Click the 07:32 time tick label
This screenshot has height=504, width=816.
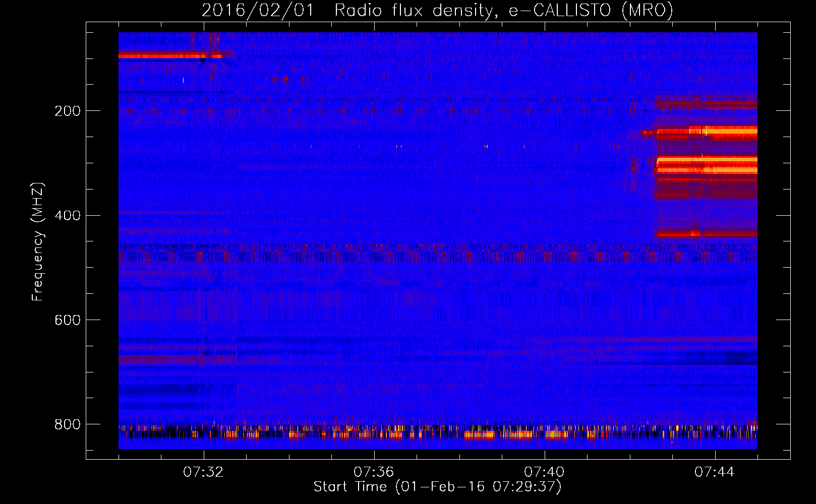point(203,472)
